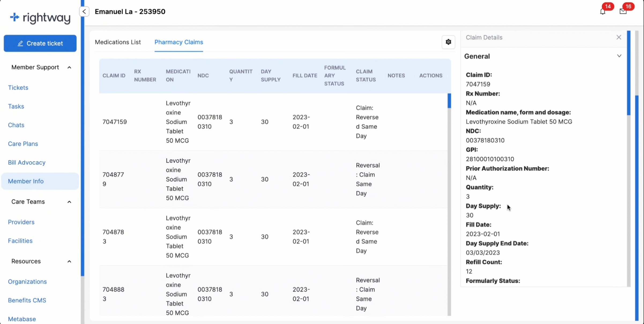Select the Pharmacy Claims tab
The image size is (644, 324).
(x=179, y=42)
